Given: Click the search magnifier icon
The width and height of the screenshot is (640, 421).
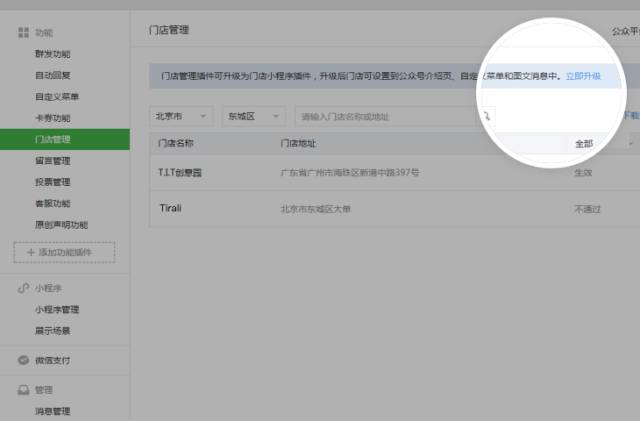Looking at the screenshot, I should coord(487,116).
